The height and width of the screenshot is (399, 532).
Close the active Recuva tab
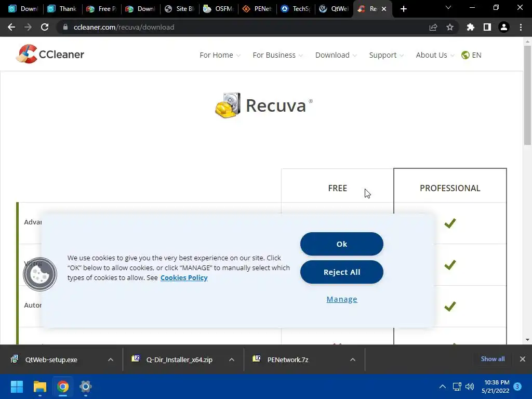[x=384, y=9]
